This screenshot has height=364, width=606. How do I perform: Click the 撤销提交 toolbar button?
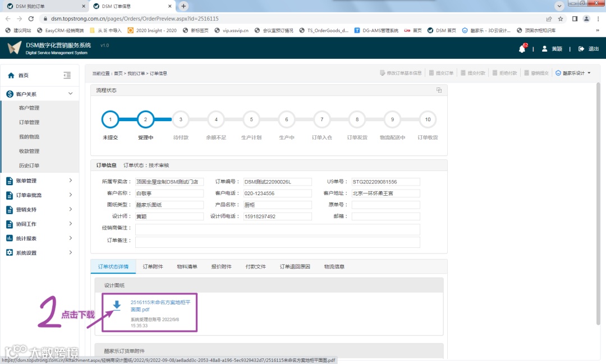[x=536, y=73]
